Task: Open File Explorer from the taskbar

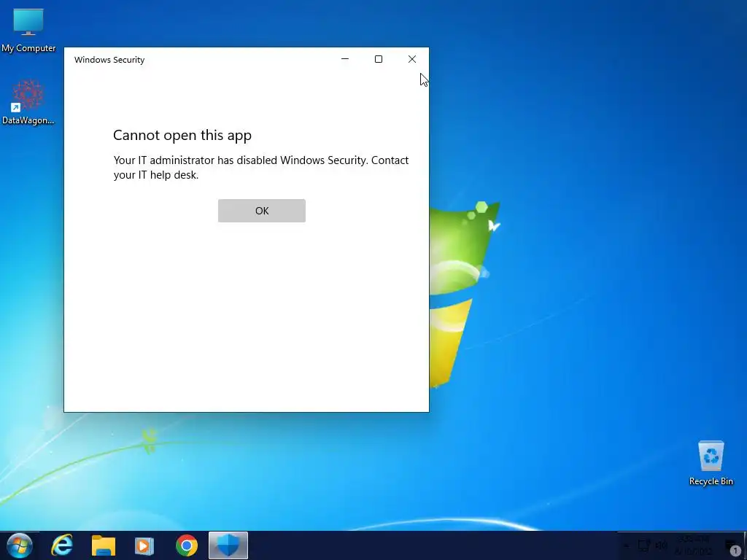Action: pyautogui.click(x=104, y=545)
